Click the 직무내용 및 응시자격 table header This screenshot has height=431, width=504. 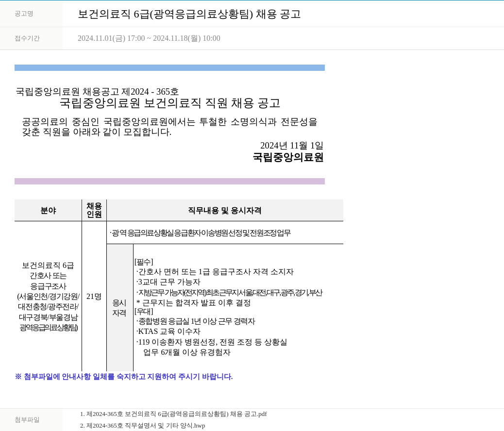point(225,211)
